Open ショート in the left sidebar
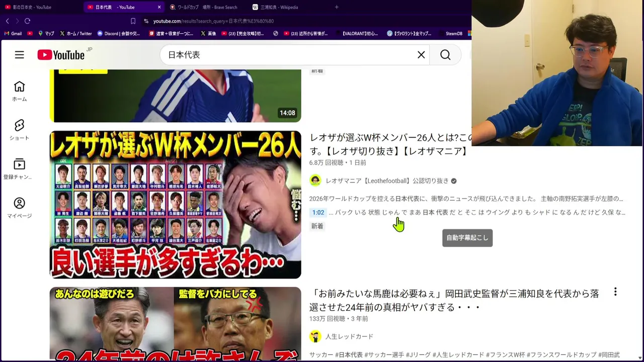The width and height of the screenshot is (644, 362). coord(19,130)
